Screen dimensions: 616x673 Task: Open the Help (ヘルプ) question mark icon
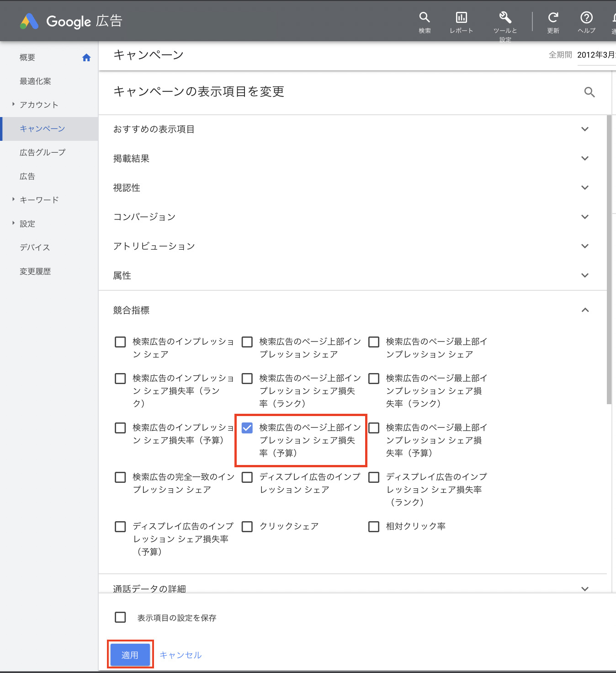586,18
